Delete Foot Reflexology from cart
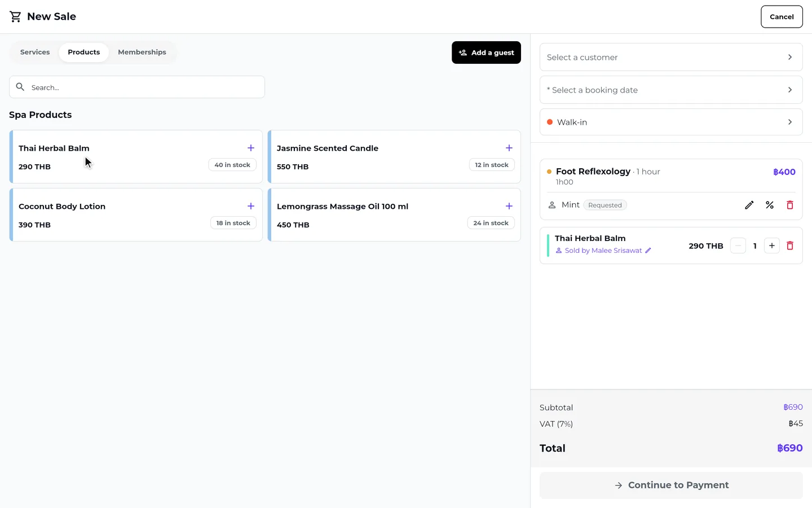This screenshot has height=508, width=812. click(x=790, y=205)
